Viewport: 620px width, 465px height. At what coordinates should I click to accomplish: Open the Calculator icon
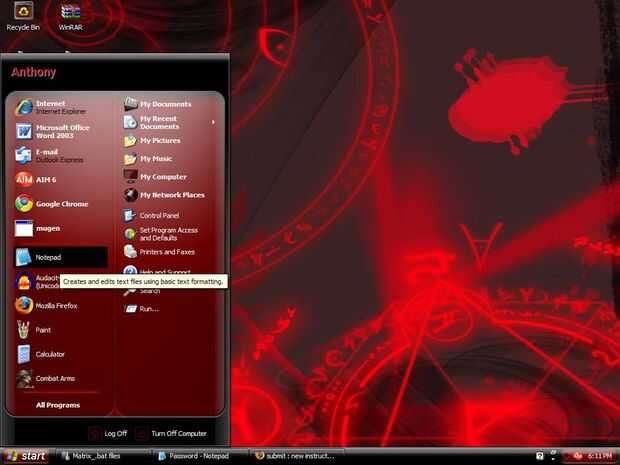point(23,354)
